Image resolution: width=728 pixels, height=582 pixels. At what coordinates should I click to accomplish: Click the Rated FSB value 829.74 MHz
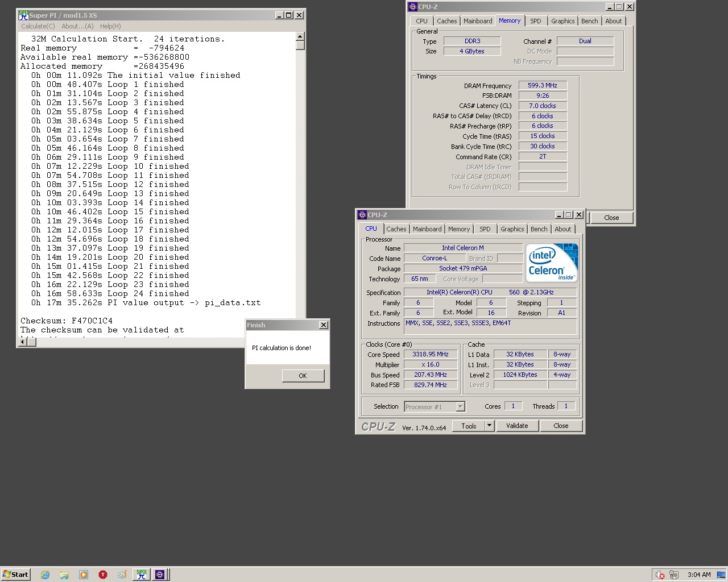pyautogui.click(x=431, y=385)
